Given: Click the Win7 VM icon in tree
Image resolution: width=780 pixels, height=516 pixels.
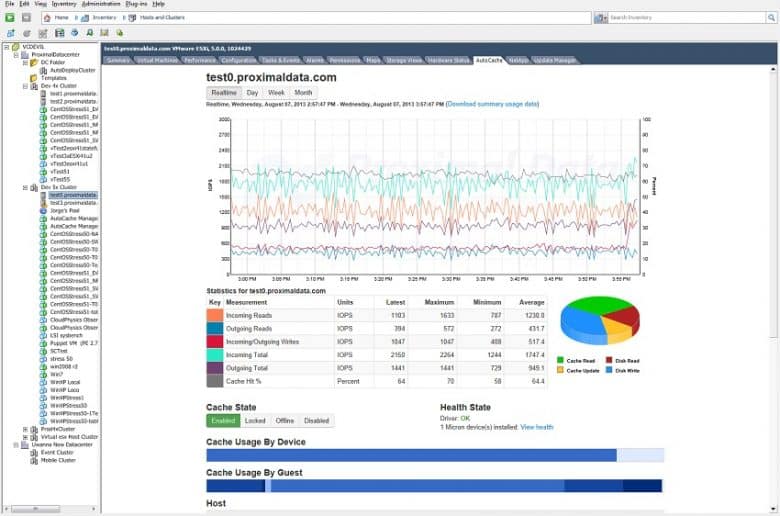Looking at the screenshot, I should click(43, 374).
